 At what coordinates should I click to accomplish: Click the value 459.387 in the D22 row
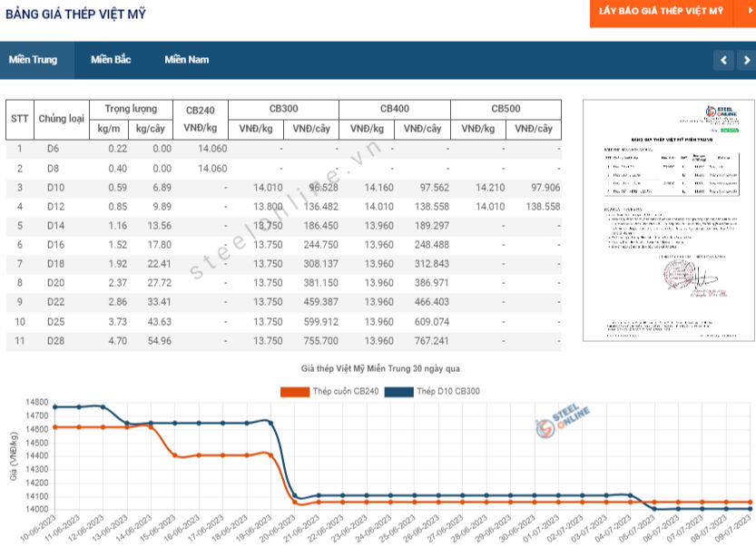click(x=320, y=302)
